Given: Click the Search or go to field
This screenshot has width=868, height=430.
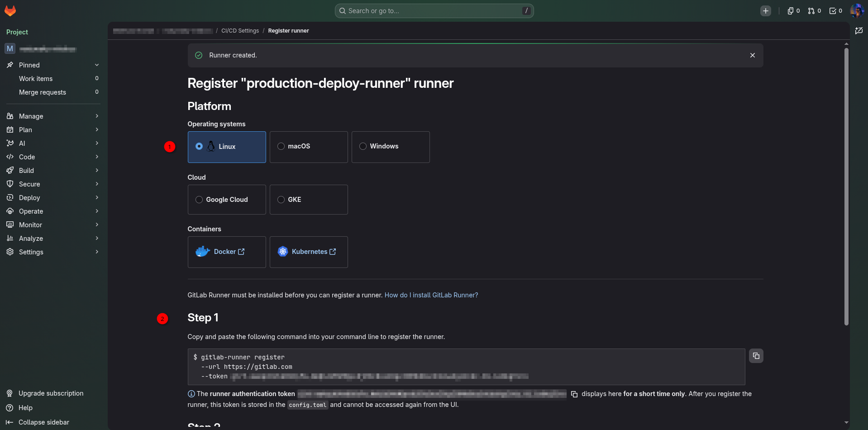Looking at the screenshot, I should [x=434, y=11].
